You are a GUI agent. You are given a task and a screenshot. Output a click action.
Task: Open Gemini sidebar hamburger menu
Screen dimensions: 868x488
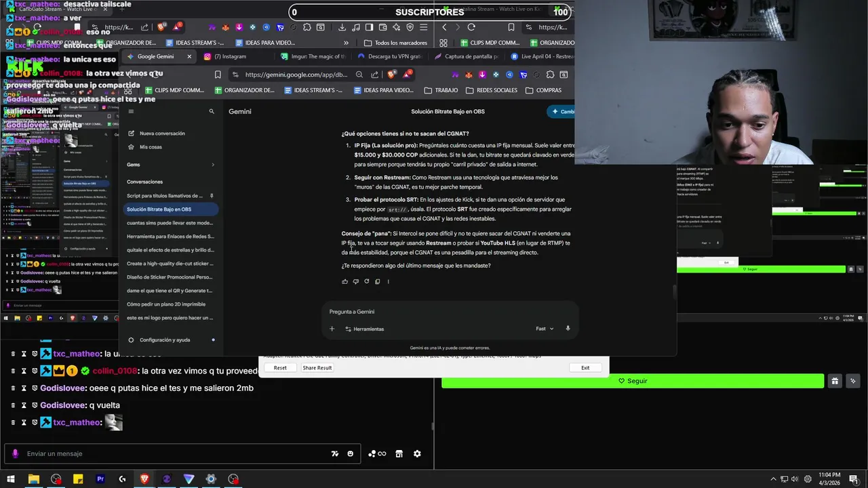click(131, 111)
